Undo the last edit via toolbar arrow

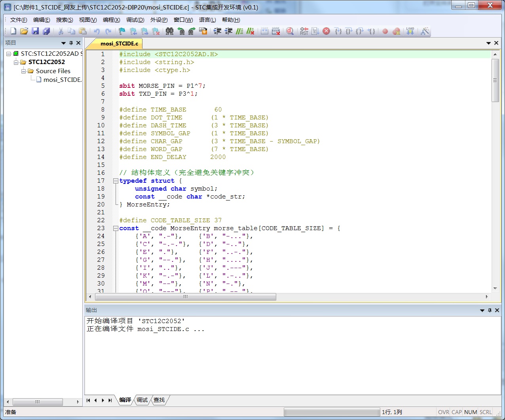click(97, 31)
